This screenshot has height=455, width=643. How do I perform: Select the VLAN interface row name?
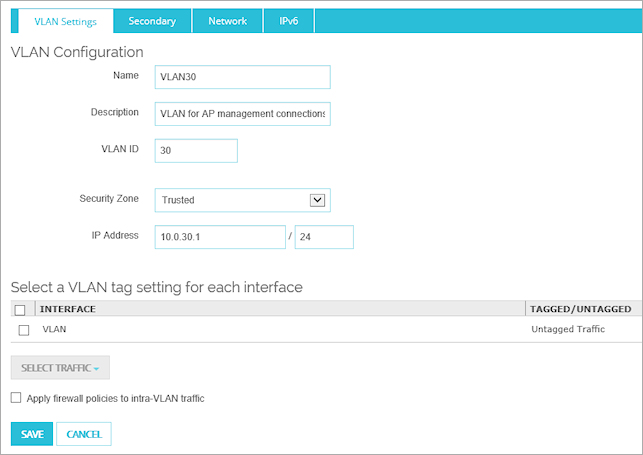[54, 329]
